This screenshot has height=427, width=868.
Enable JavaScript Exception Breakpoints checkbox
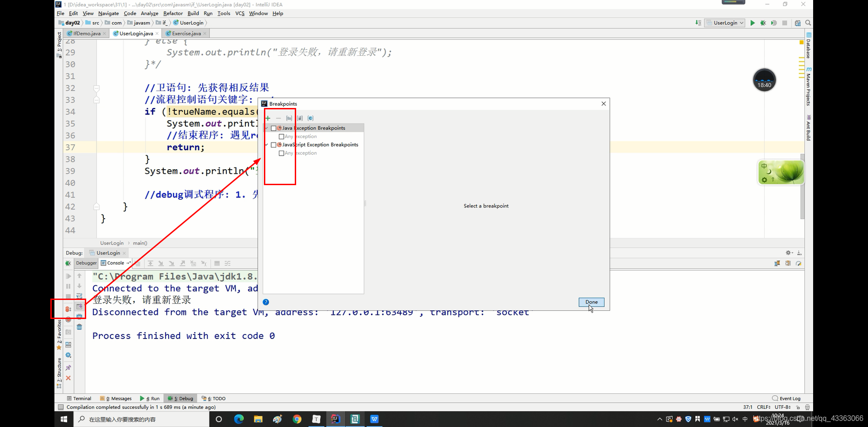coord(273,145)
